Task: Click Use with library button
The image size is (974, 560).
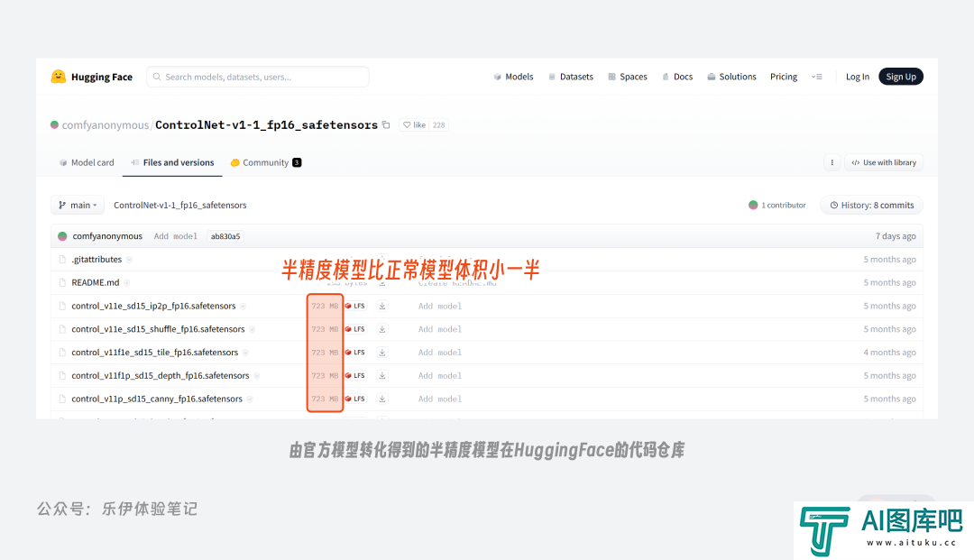Action: [884, 162]
